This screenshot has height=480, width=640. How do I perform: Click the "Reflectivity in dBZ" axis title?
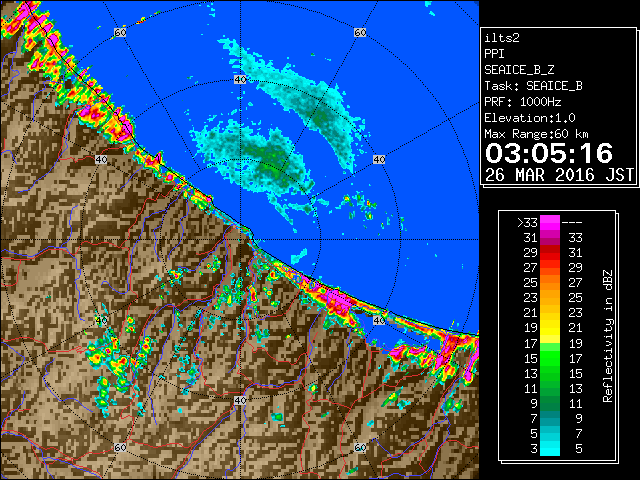[608, 336]
